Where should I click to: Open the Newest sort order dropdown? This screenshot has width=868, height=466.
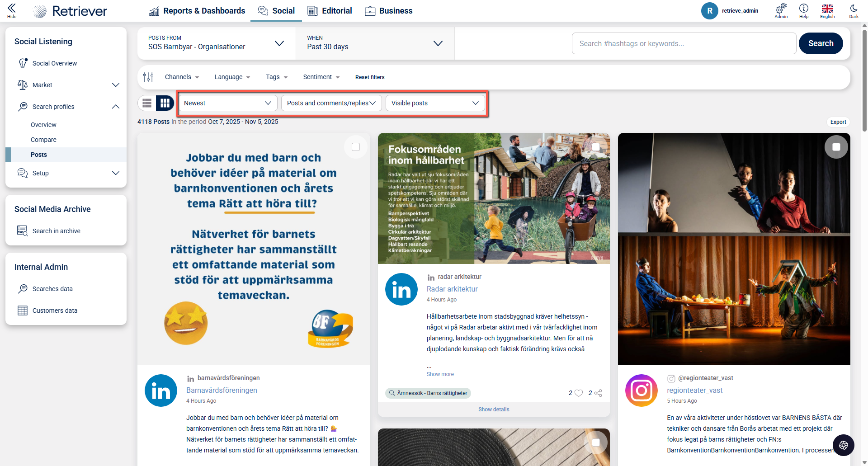pos(228,103)
